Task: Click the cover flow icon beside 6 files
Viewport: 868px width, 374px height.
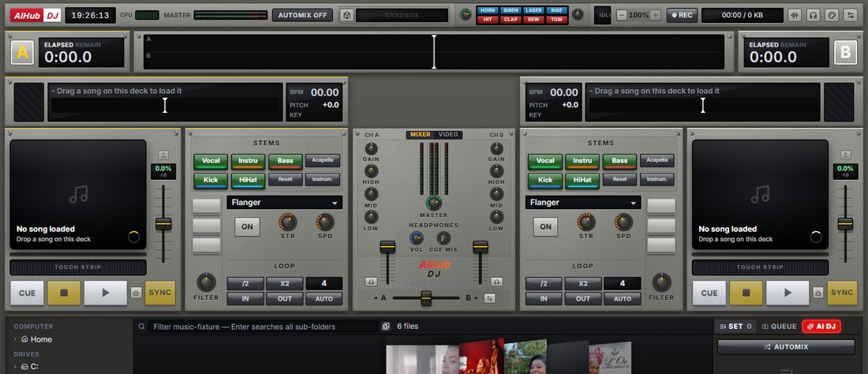Action: coord(386,327)
